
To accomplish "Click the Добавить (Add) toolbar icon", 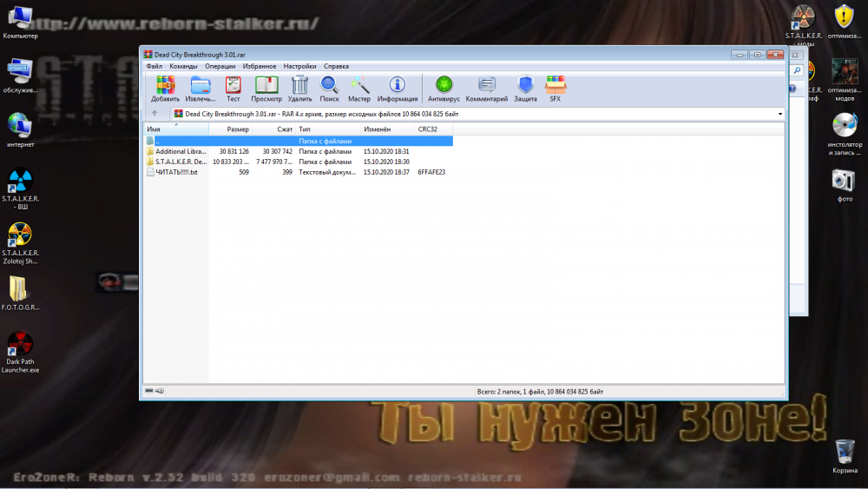I will pyautogui.click(x=165, y=89).
